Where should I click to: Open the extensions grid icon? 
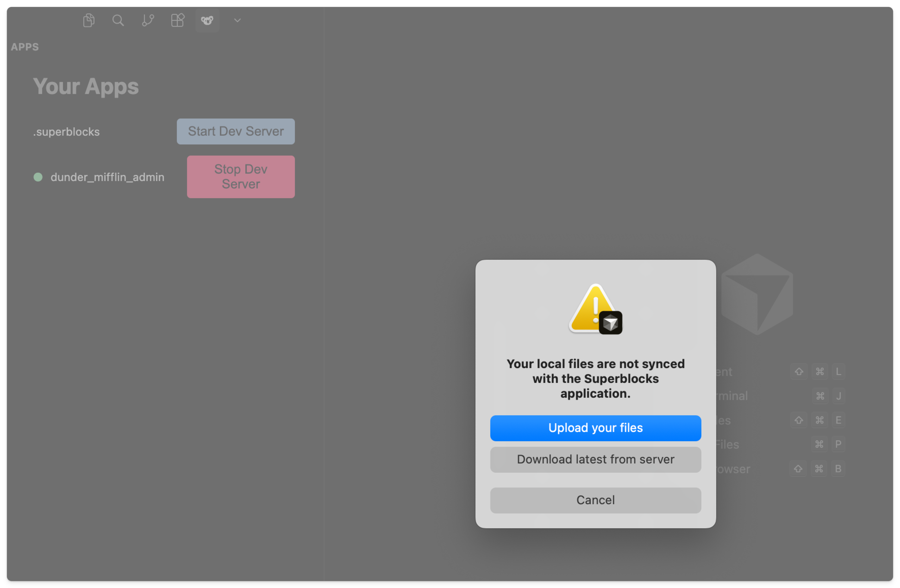pos(177,20)
